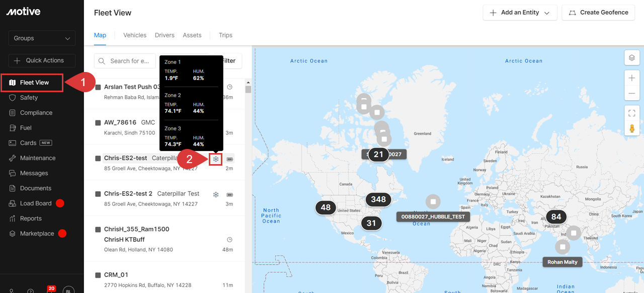Click snowflake temperature icon for Chris-ES2-test 2
This screenshot has width=644, height=293.
tap(216, 194)
